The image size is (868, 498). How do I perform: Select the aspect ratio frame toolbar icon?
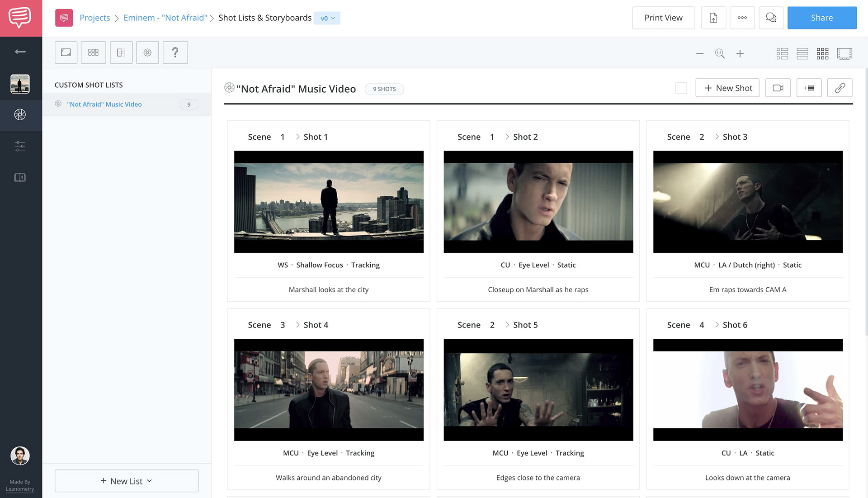pos(66,52)
